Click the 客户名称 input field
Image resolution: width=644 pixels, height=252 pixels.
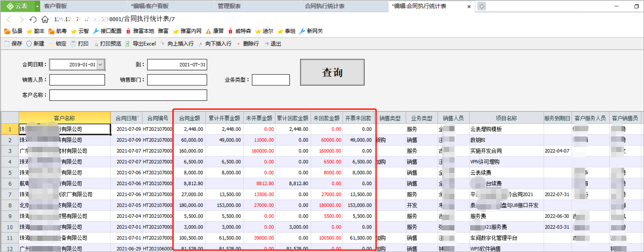(x=128, y=95)
